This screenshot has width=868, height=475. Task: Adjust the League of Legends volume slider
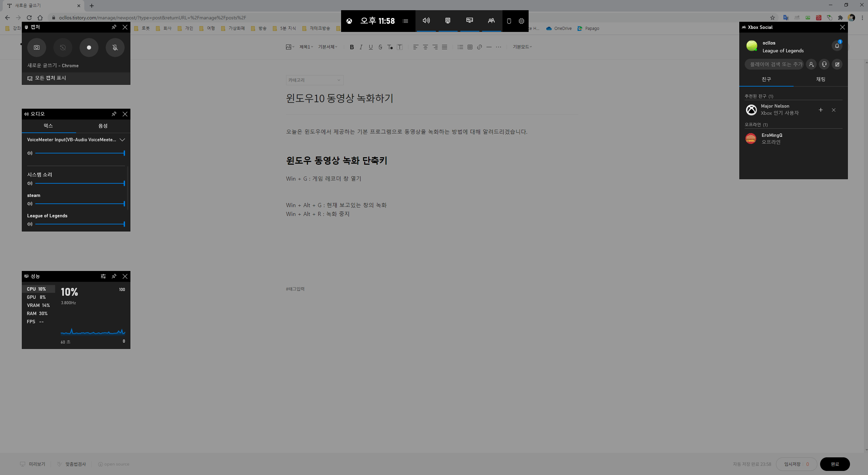(80, 224)
